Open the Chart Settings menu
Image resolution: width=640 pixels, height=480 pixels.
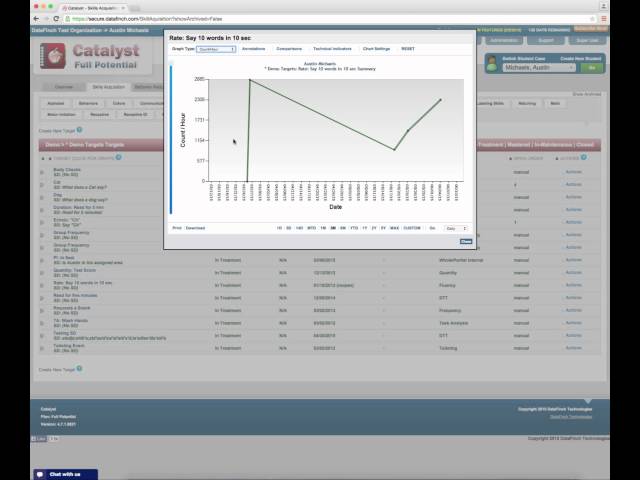click(376, 49)
